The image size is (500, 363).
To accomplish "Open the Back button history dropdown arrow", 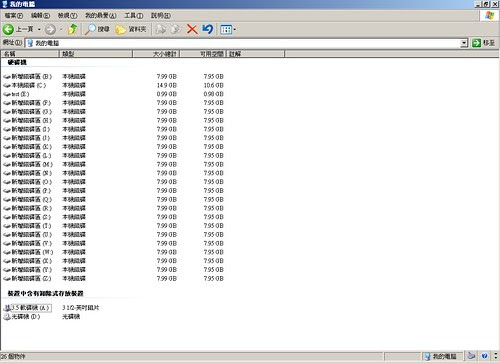I will 39,30.
